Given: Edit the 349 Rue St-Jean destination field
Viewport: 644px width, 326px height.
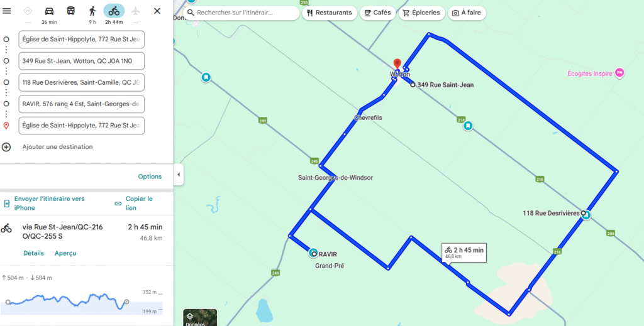Looking at the screenshot, I should [82, 61].
